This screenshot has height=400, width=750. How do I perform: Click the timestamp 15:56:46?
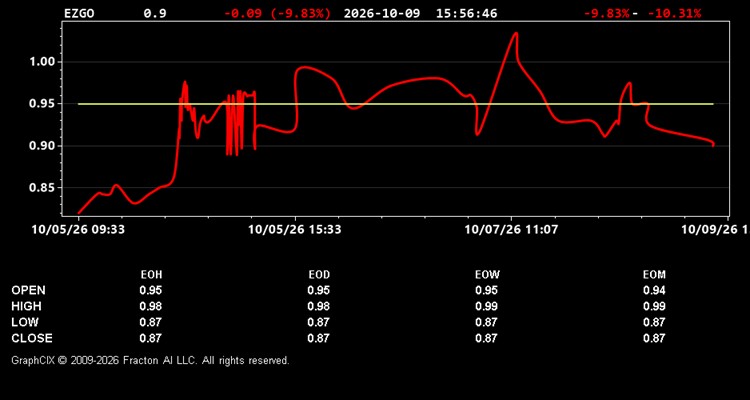click(466, 13)
